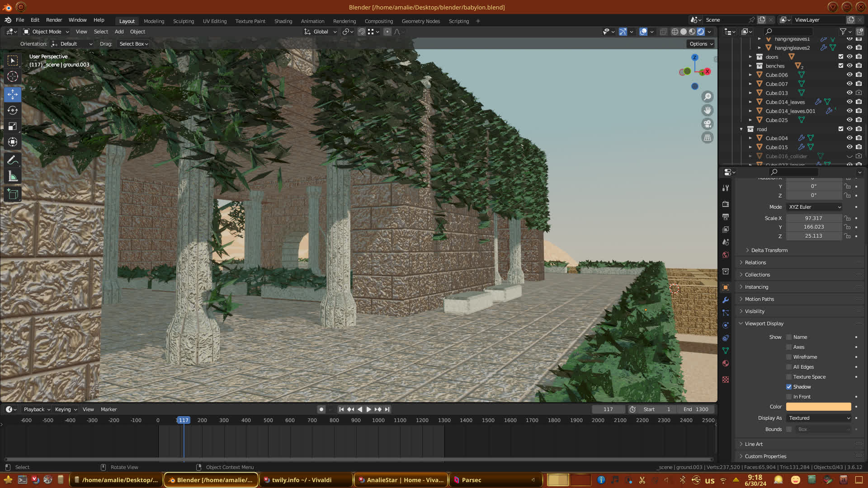Uncheck the Shadow checkbox
The height and width of the screenshot is (488, 868).
point(789,387)
